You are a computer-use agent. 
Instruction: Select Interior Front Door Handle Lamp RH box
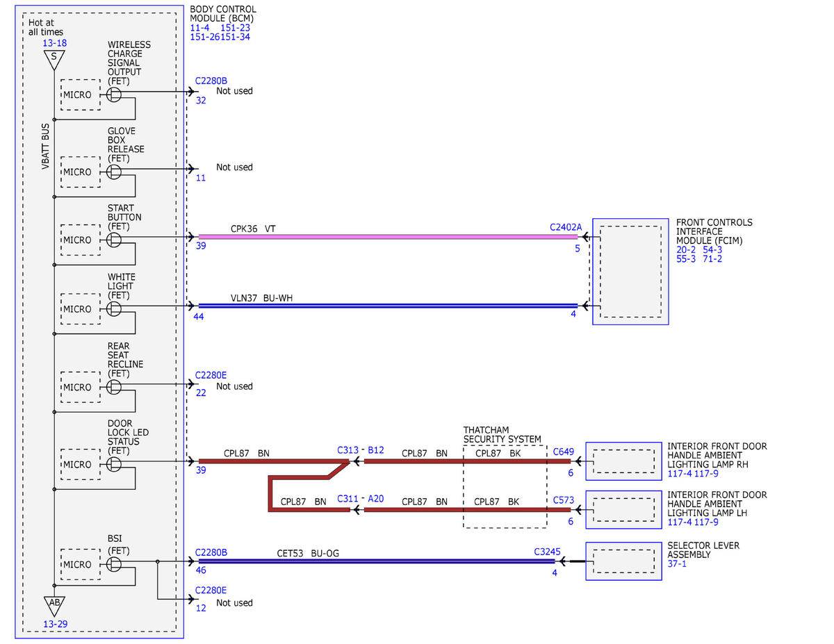coord(623,461)
